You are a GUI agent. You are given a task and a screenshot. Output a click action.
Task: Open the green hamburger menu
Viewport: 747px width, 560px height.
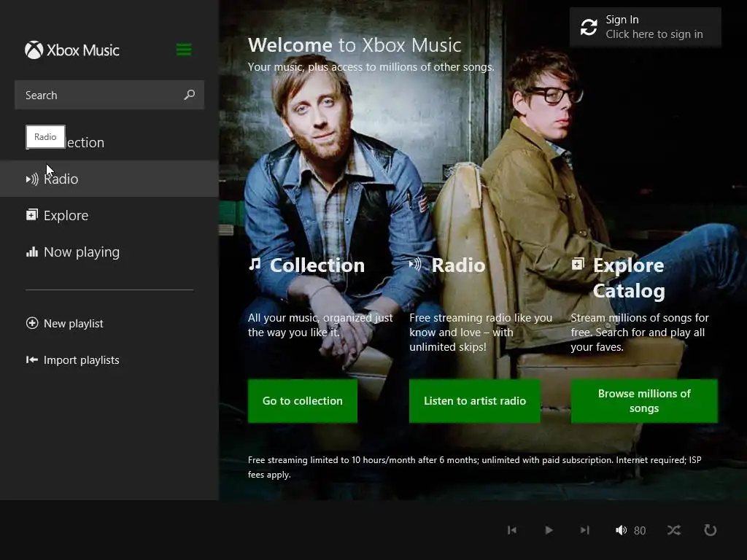tap(184, 50)
